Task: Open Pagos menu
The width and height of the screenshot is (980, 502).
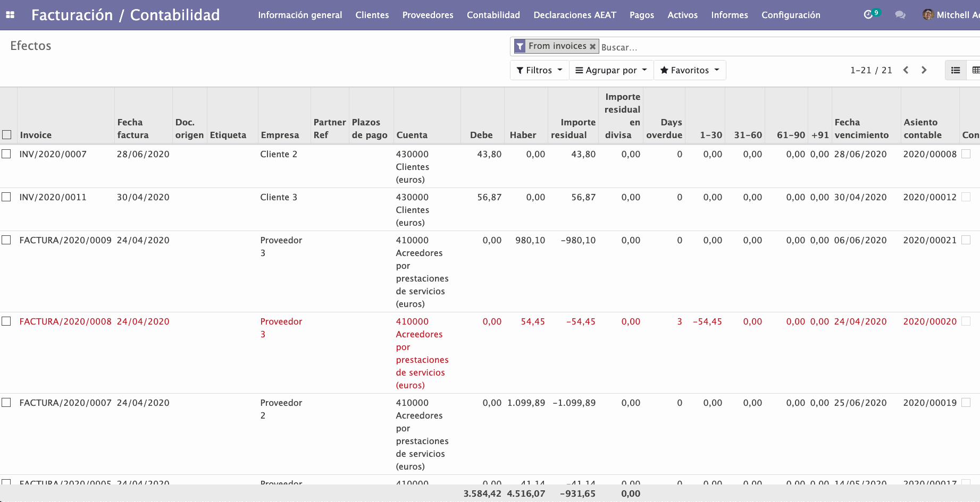Action: point(642,15)
